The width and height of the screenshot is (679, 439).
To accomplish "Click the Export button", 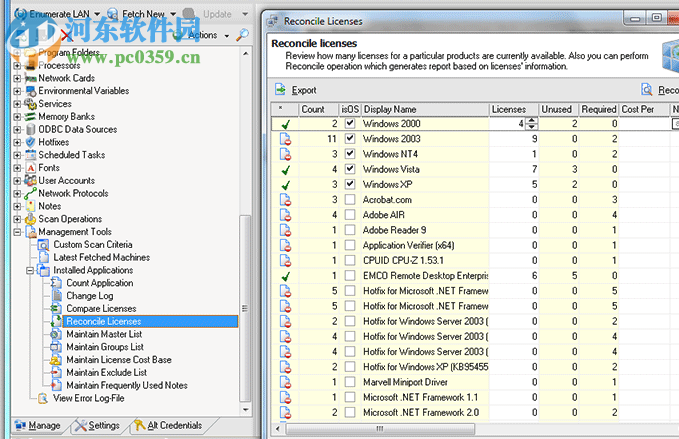I will click(296, 90).
